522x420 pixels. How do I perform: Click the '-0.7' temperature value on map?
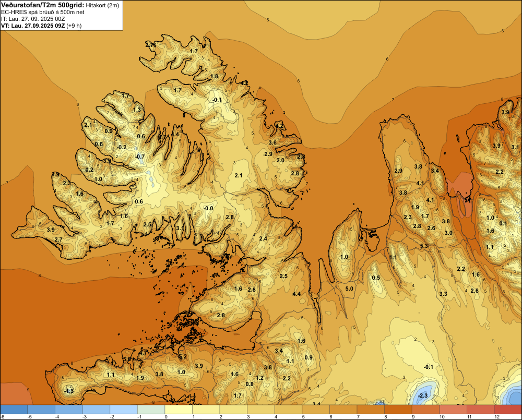140,157
